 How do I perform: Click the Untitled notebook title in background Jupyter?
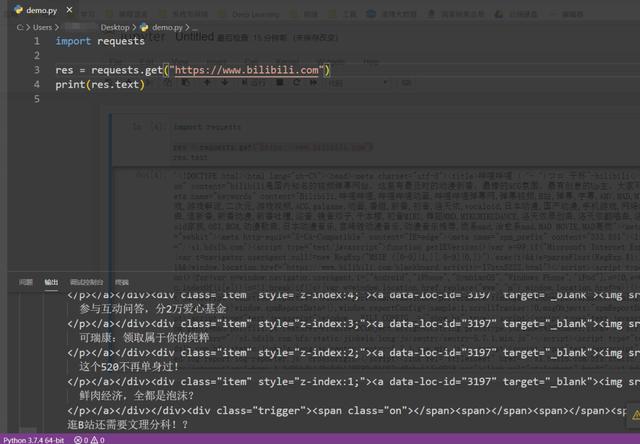[195, 37]
